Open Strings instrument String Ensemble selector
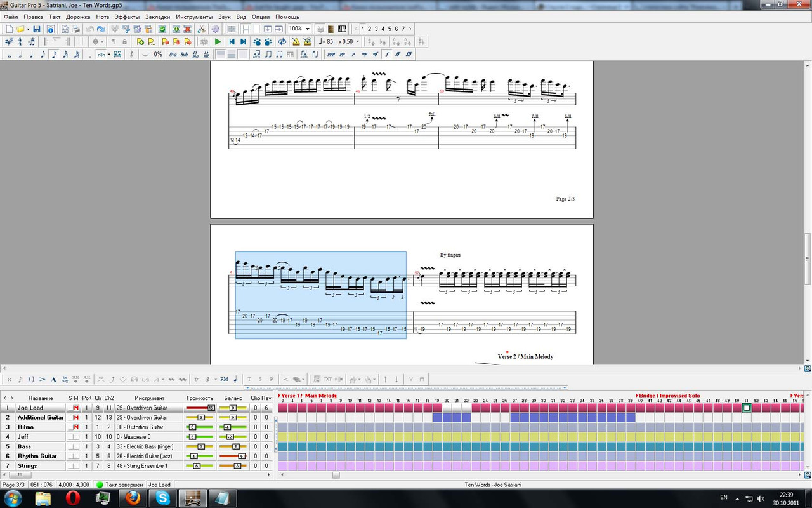The width and height of the screenshot is (812, 508). tap(150, 465)
